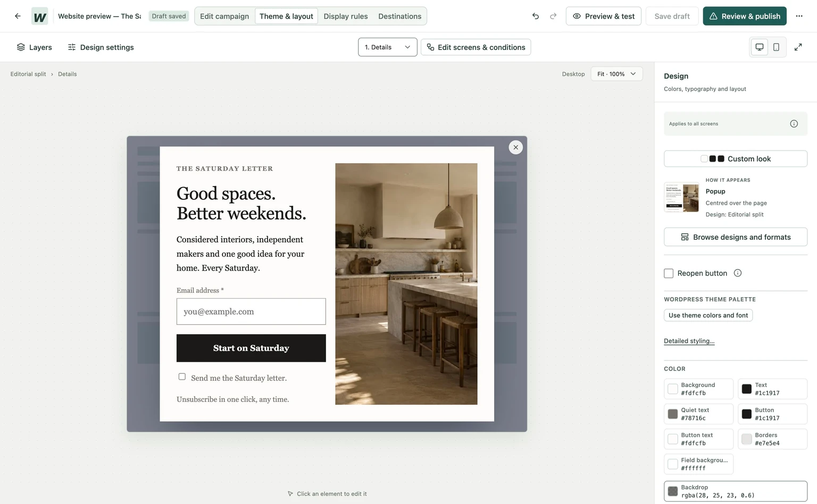Open Design settings
Viewport: 817px width, 504px height.
[101, 47]
